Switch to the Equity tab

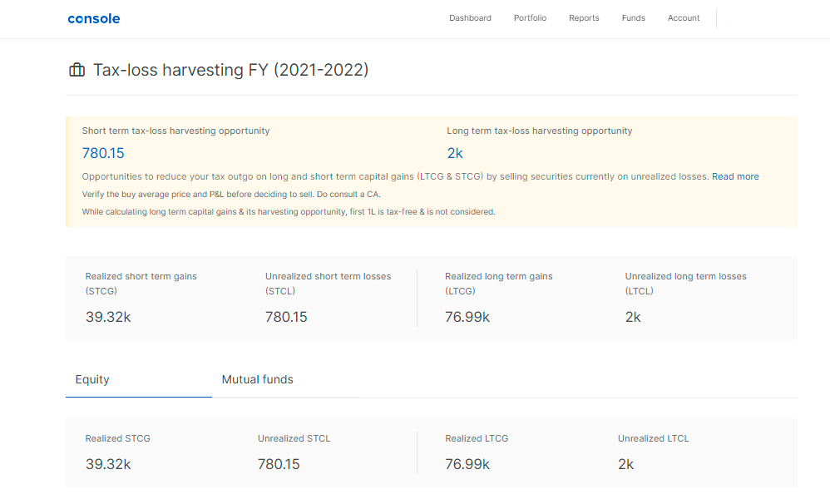[92, 379]
